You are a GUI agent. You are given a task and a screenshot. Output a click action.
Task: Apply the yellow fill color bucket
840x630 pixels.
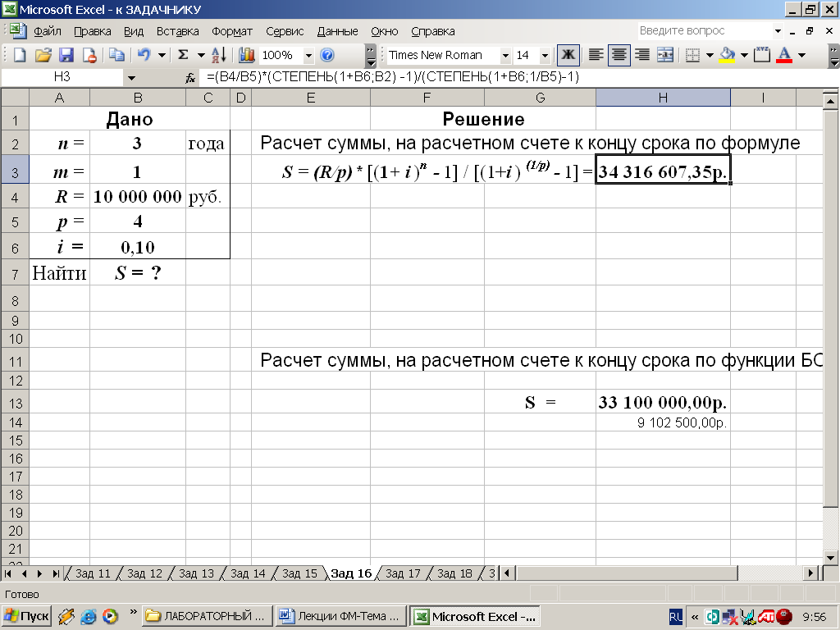[727, 55]
